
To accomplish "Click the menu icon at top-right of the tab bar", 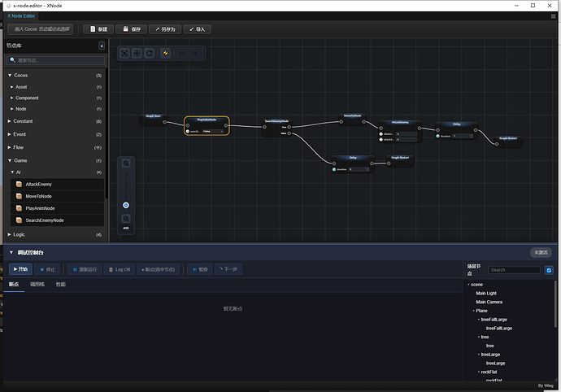I will 553,16.
